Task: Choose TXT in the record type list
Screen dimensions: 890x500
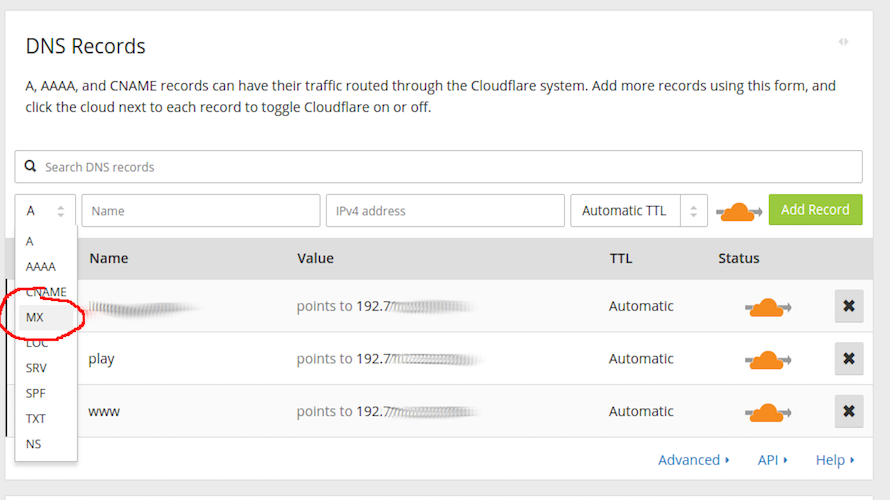Action: pos(36,419)
